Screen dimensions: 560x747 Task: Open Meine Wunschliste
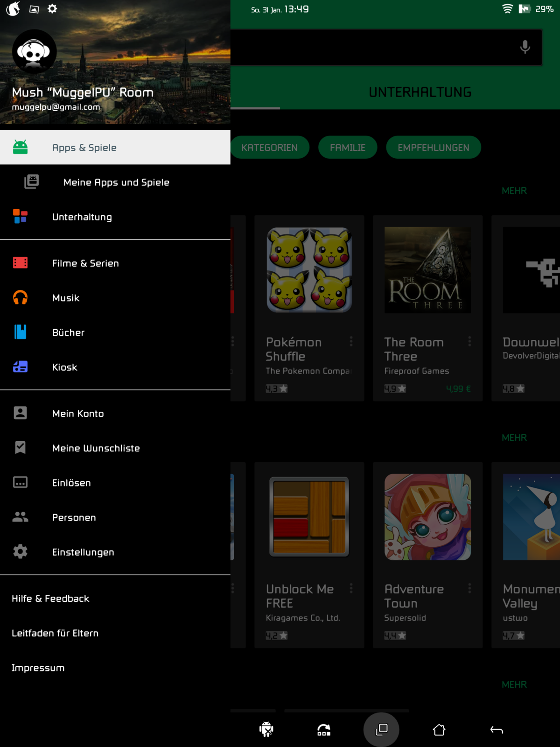96,448
